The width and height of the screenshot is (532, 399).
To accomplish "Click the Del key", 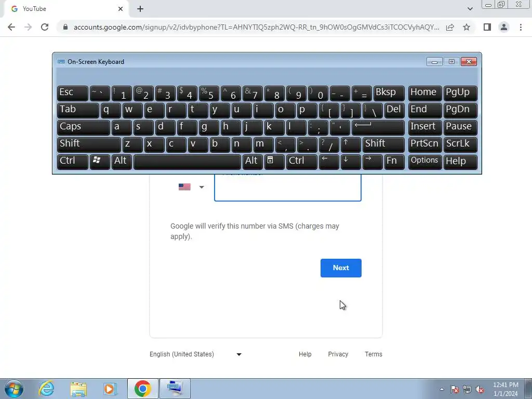I will pyautogui.click(x=394, y=110).
